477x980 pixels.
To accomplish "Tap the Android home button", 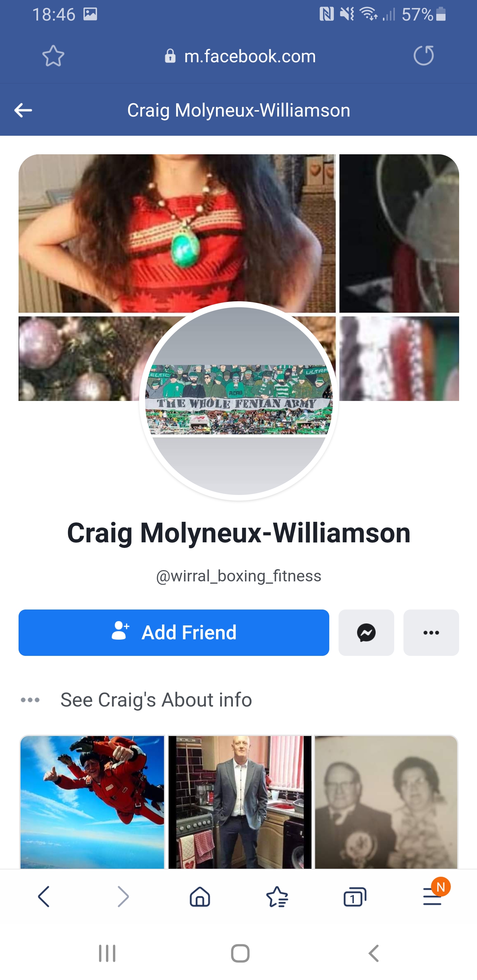I will [x=240, y=954].
